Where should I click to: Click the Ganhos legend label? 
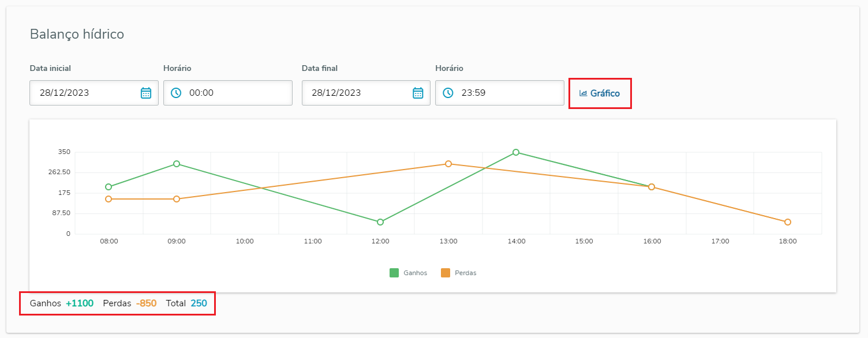[x=415, y=273]
